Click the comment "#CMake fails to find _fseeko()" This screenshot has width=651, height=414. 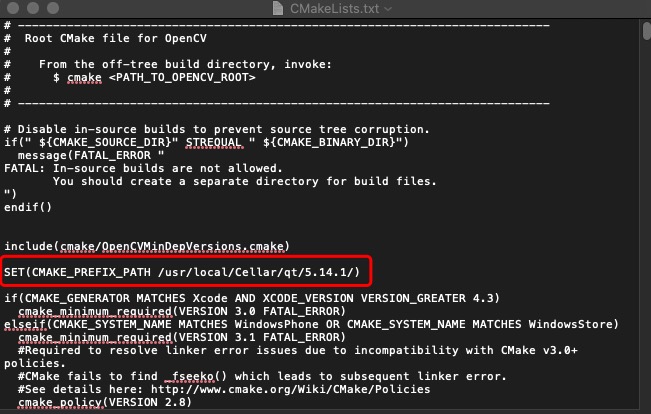point(262,377)
